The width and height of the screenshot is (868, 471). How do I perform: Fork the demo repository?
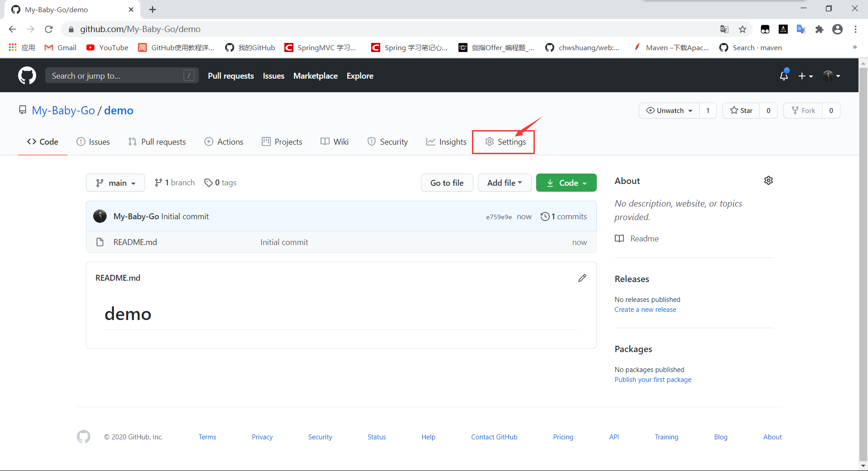[803, 111]
